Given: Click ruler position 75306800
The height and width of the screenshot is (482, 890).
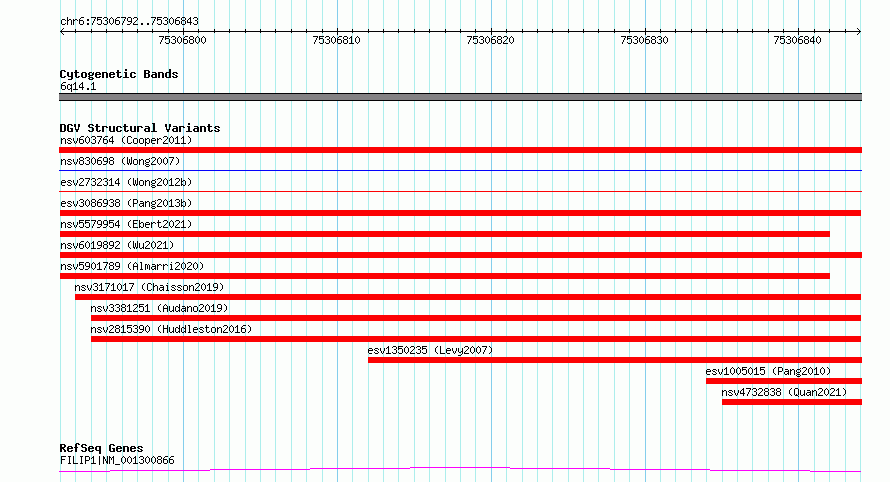Looking at the screenshot, I should pyautogui.click(x=183, y=40).
